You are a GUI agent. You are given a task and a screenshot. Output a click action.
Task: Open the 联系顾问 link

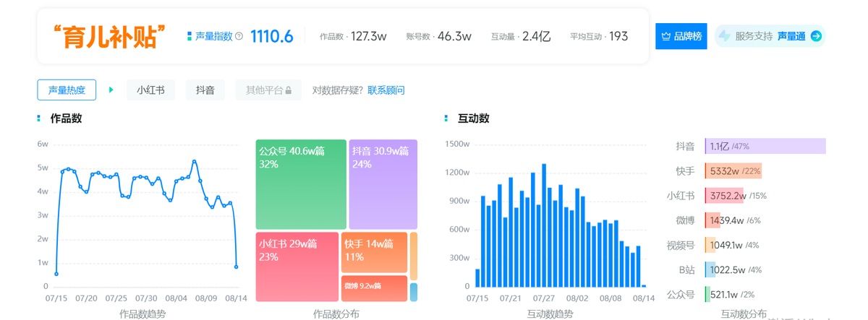coord(386,90)
